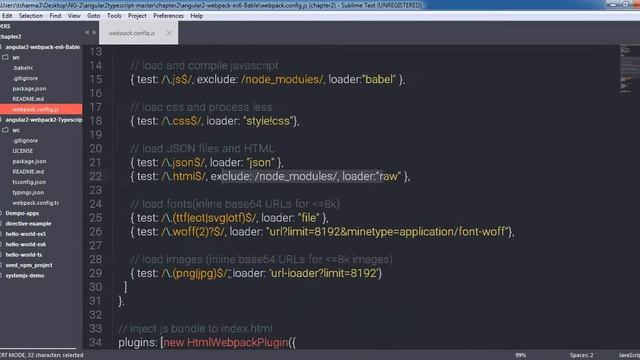Click the "file" loader string
Viewport: 640px width, 360px height.
pos(309,218)
